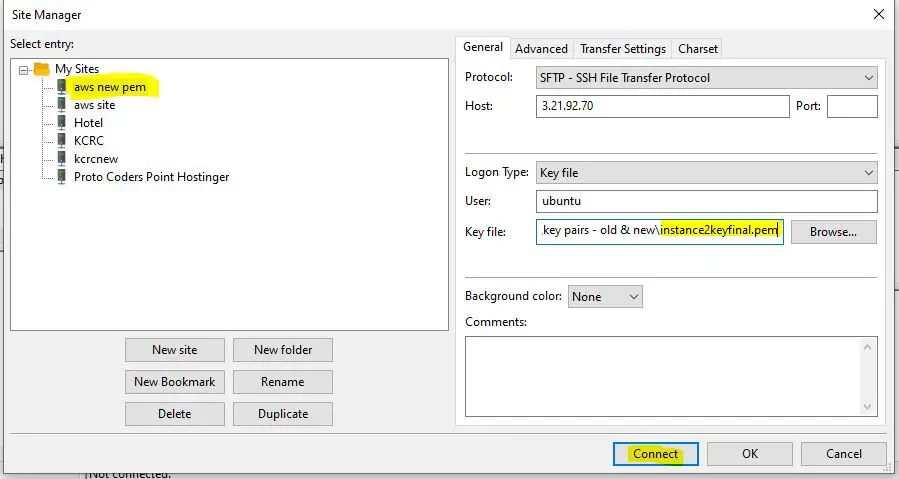Select Proto Coders Point Hostinger entry
Viewport: 899px width, 479px height.
click(x=151, y=177)
